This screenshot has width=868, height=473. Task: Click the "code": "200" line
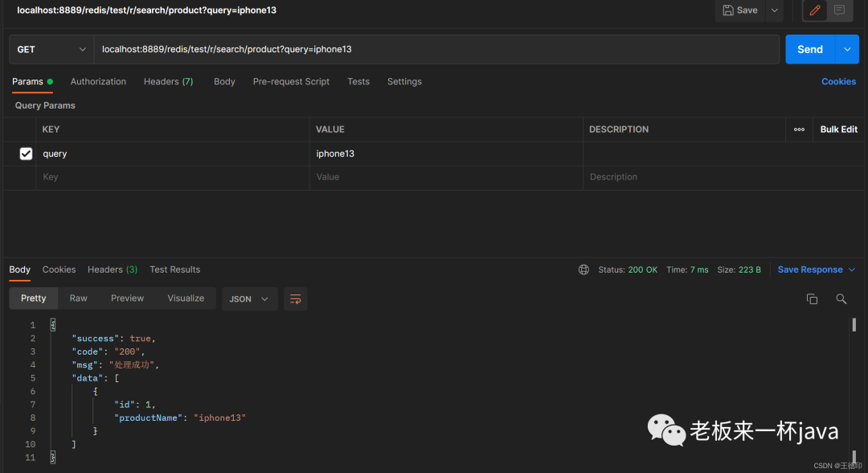pos(108,352)
